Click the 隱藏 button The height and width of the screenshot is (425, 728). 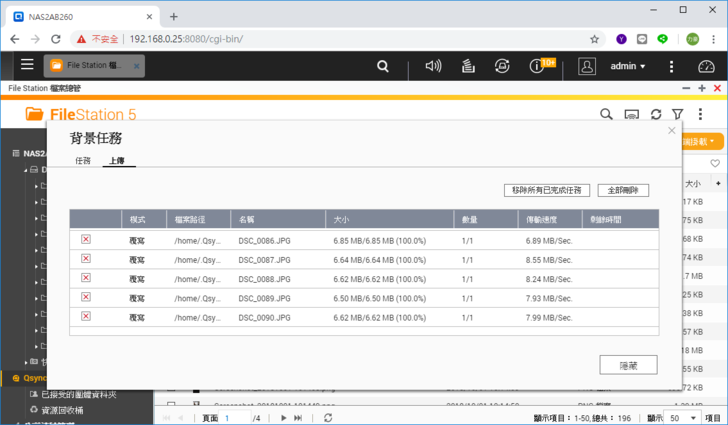pos(628,365)
